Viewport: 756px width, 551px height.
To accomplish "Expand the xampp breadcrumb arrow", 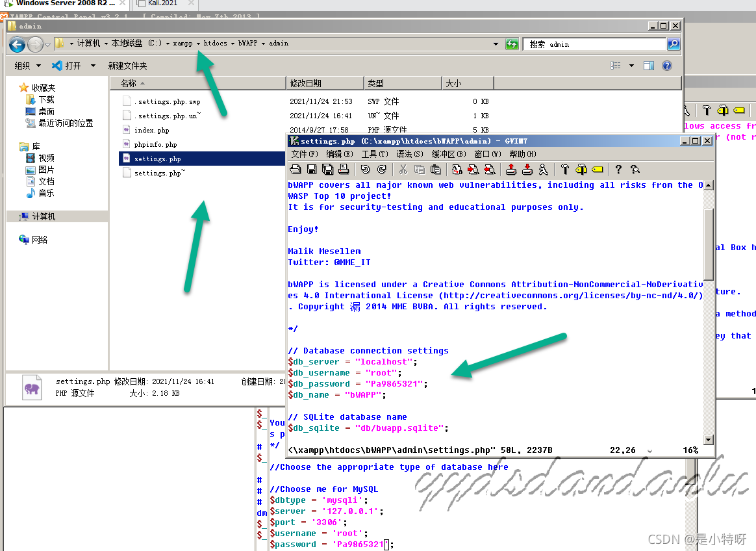I will [198, 44].
